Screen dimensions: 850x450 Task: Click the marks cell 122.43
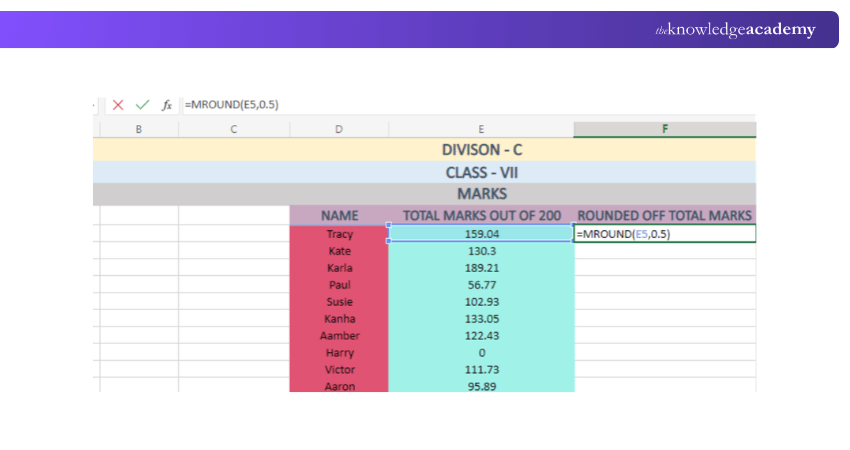tap(481, 336)
